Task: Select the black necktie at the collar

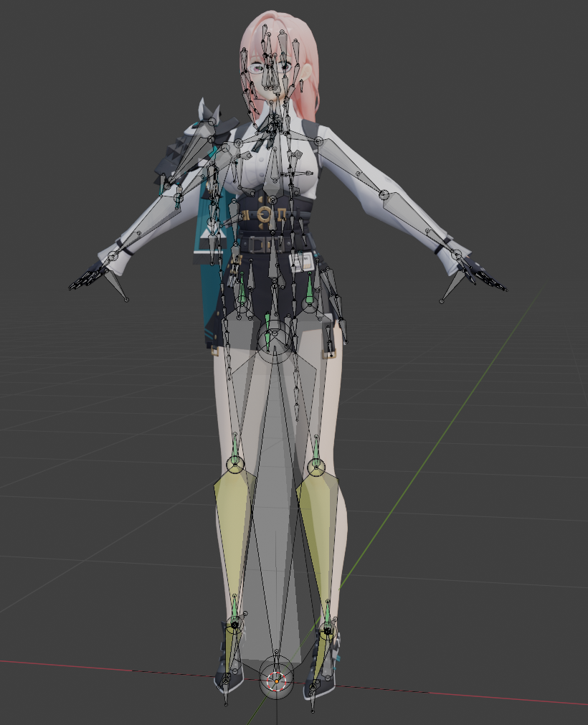Action: pos(265,133)
